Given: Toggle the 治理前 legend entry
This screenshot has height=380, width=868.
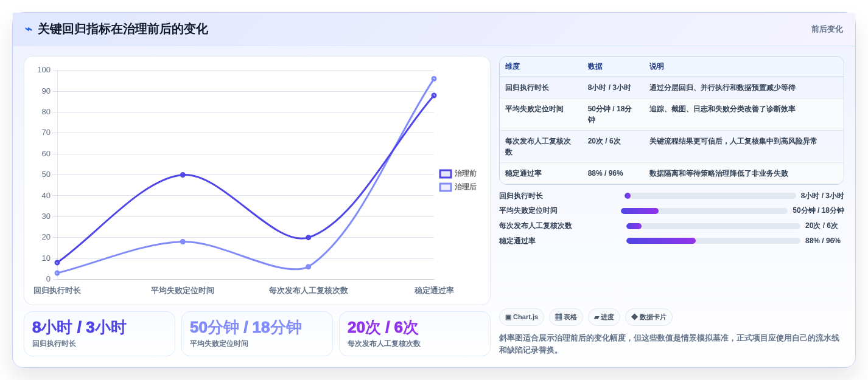Looking at the screenshot, I should 458,174.
